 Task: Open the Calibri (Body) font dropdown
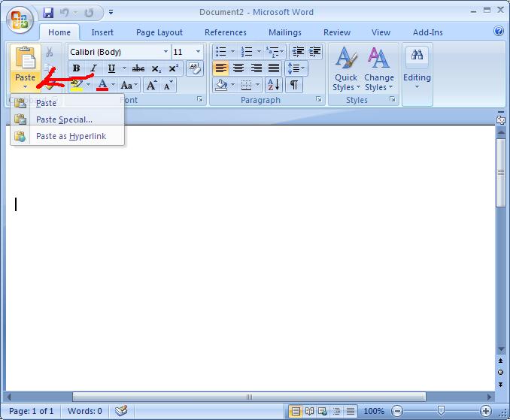(x=165, y=52)
